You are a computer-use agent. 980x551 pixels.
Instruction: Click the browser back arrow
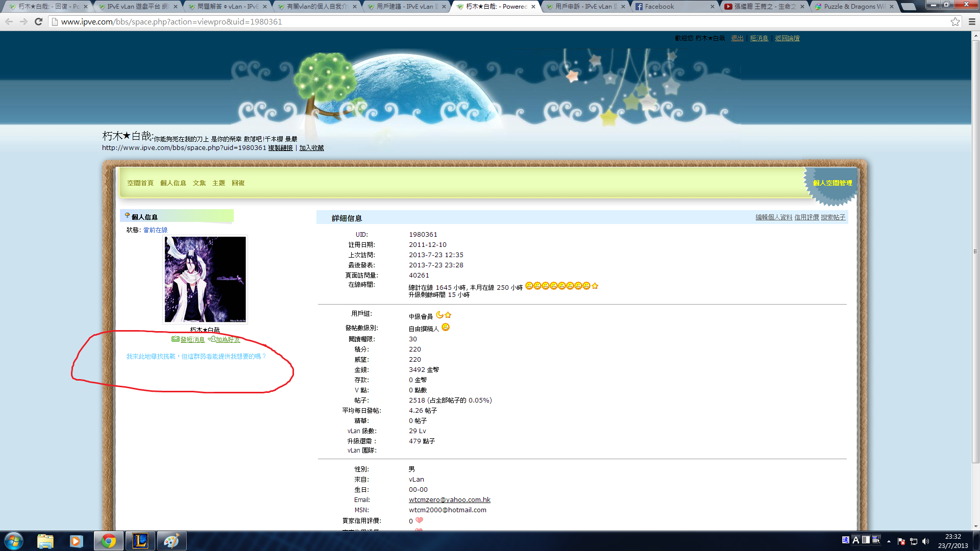click(x=9, y=21)
